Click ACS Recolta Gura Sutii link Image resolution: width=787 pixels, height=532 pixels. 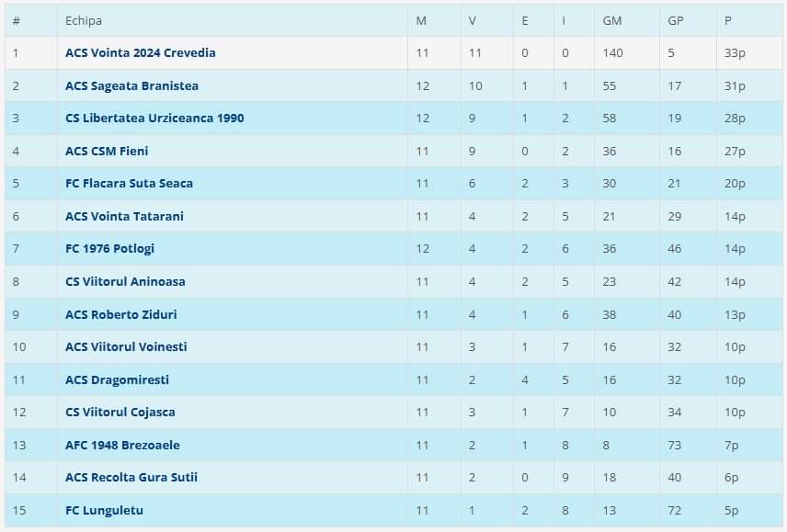click(x=131, y=477)
